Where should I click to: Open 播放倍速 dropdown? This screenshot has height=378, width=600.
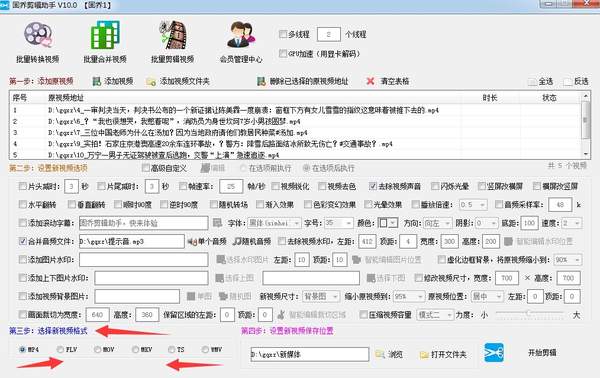473,205
